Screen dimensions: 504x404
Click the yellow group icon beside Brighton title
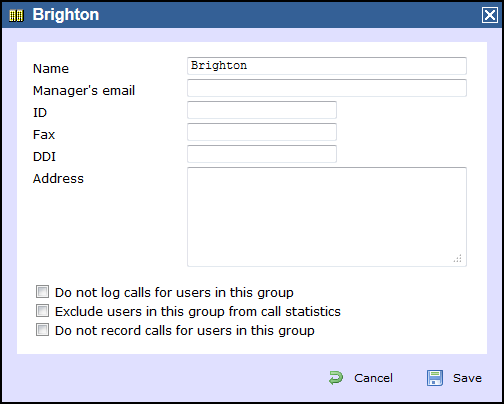click(16, 15)
